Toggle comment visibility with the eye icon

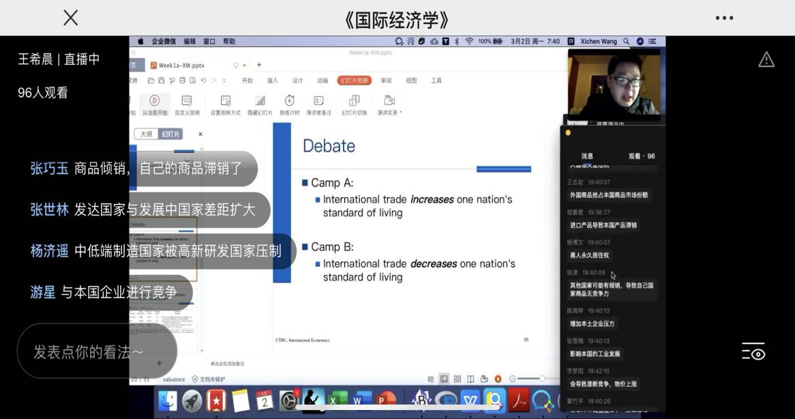[753, 352]
